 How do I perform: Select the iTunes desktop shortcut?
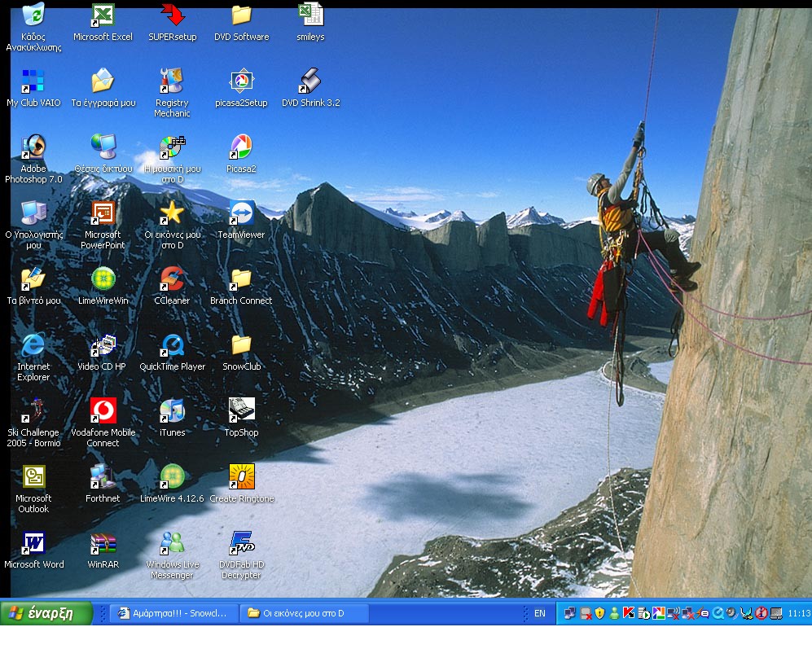coord(173,410)
